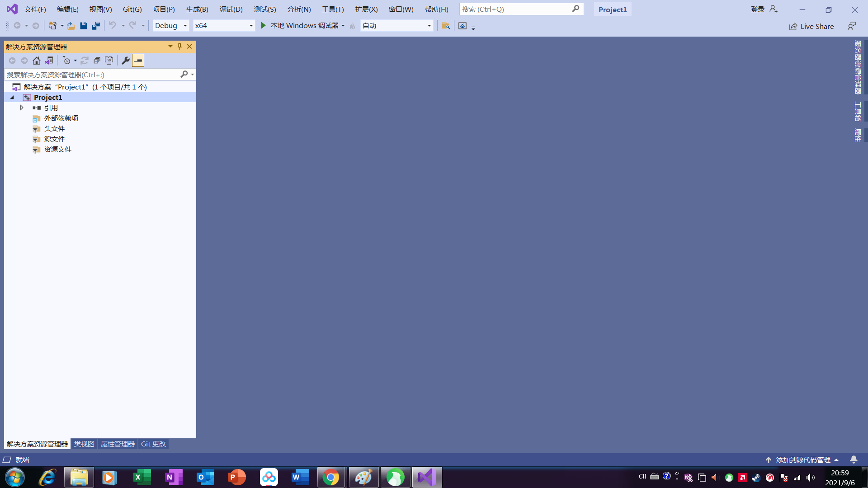Click the Redo arrow in the toolbar

[132, 26]
